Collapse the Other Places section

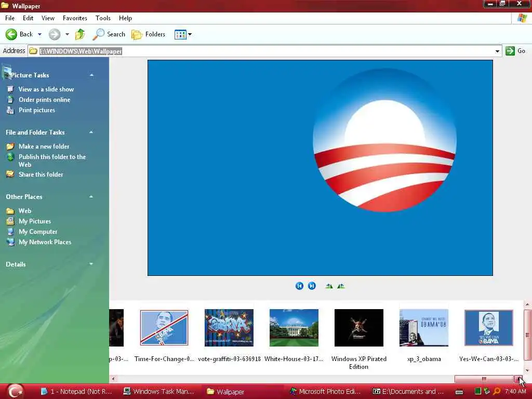tap(91, 196)
